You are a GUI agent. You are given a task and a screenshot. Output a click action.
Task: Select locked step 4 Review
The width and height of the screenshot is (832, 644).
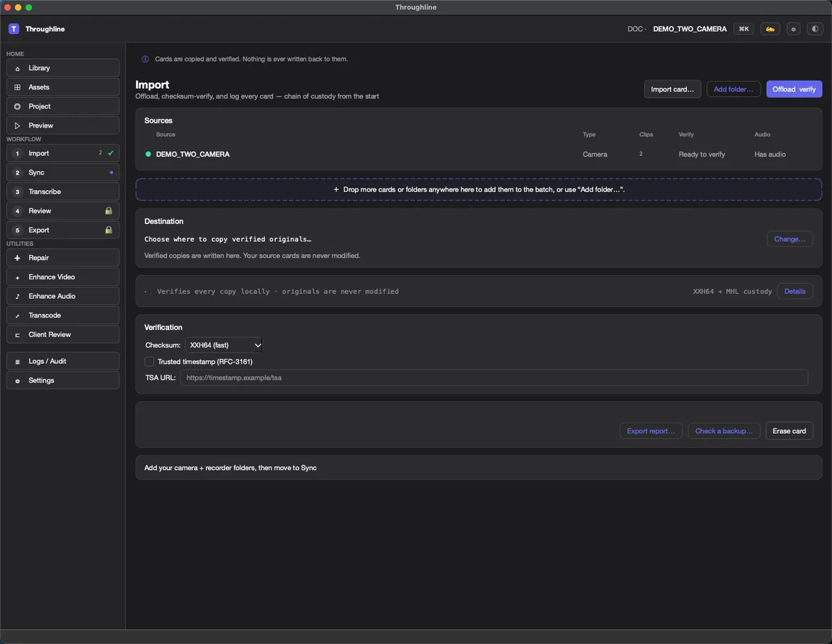click(x=63, y=211)
